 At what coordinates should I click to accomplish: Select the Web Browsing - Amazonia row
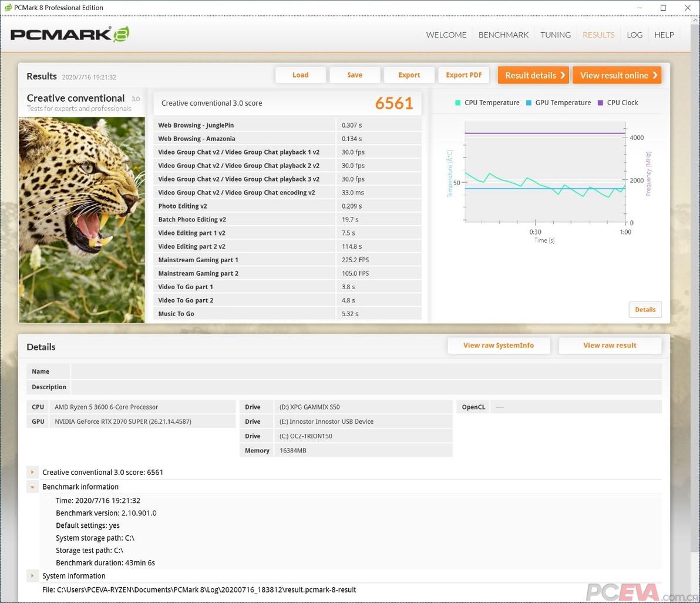point(288,139)
